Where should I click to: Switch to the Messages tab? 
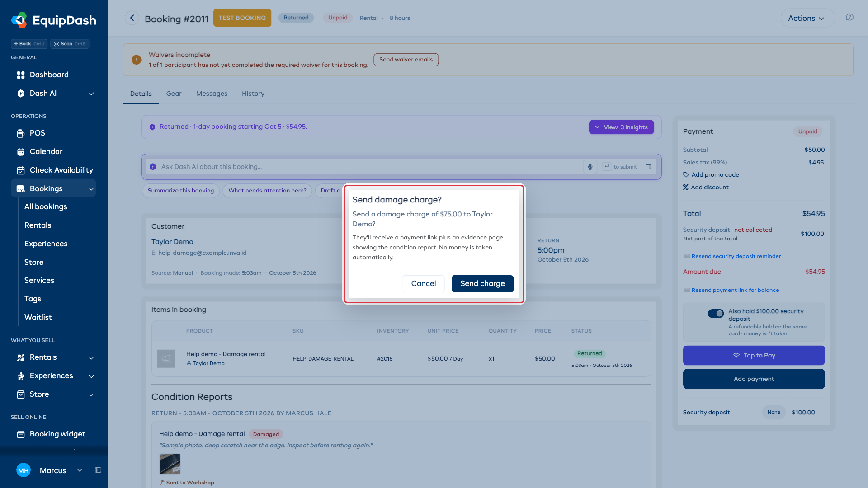coord(212,94)
